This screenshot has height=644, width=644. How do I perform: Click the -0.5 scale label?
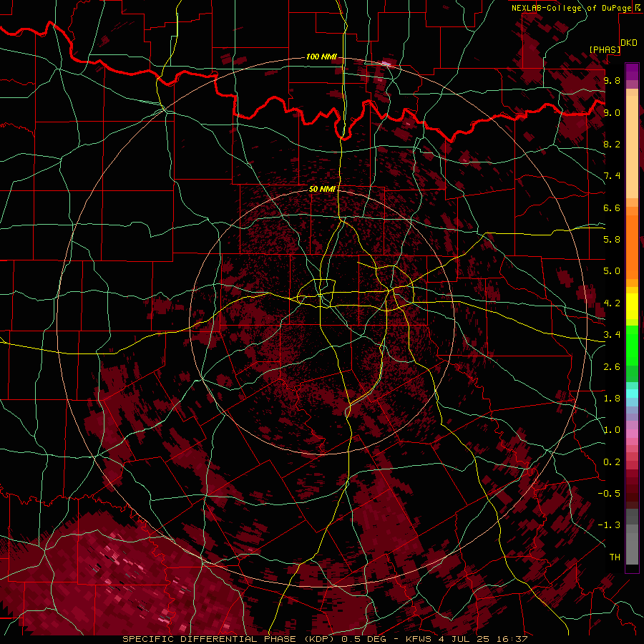point(609,494)
